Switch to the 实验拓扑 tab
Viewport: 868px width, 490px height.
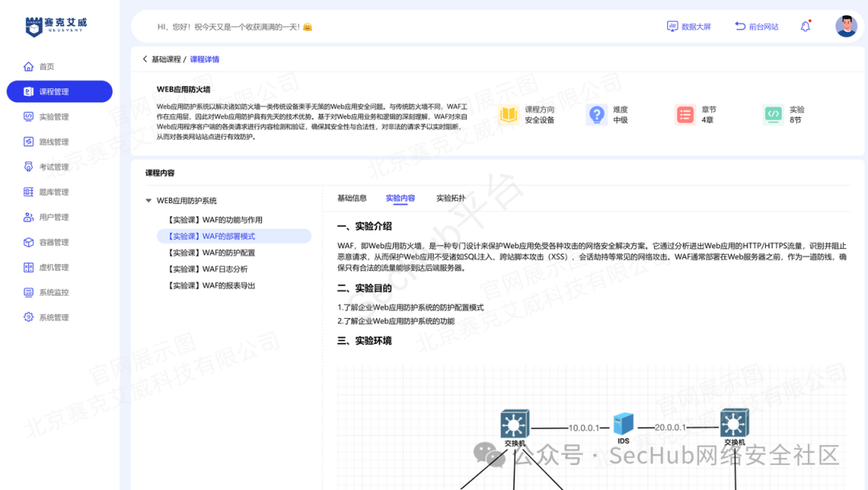click(451, 198)
